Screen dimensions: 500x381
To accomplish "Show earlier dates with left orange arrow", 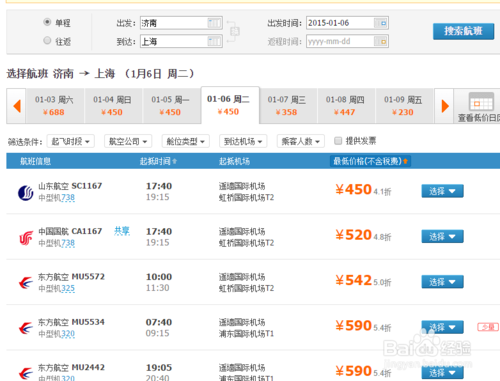I will tap(17, 106).
